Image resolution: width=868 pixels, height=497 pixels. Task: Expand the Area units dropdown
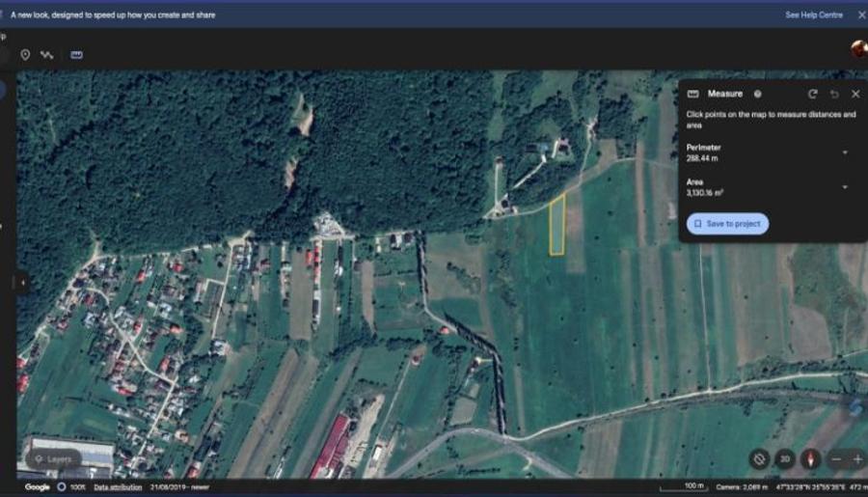pyautogui.click(x=845, y=187)
